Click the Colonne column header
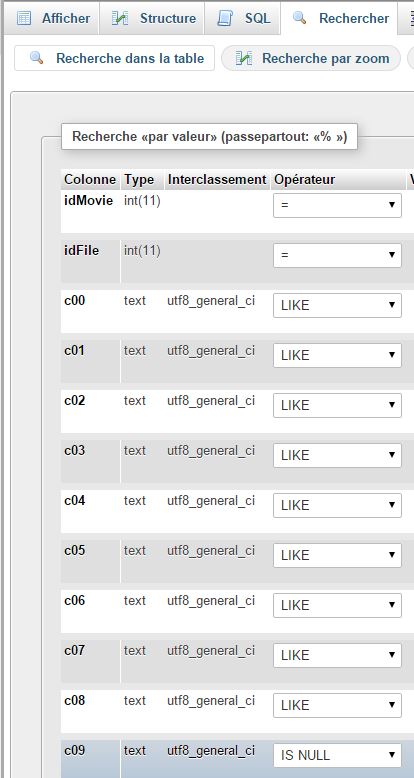This screenshot has height=778, width=414. point(90,180)
